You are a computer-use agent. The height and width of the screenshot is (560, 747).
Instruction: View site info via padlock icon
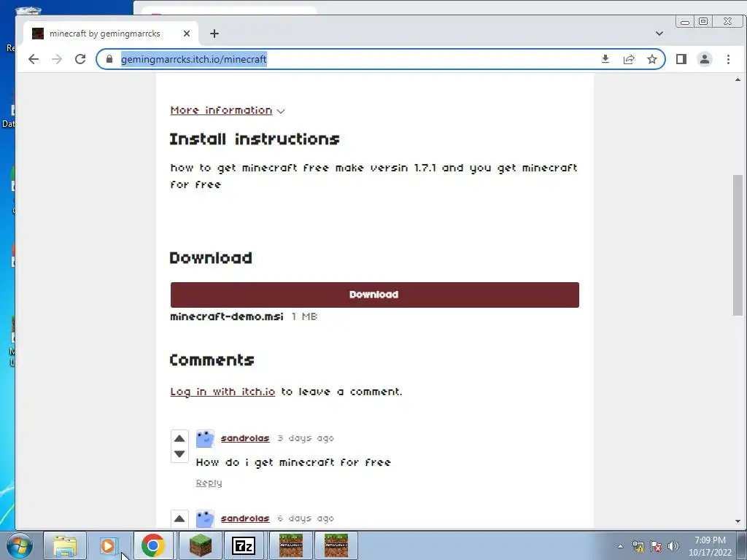[109, 59]
